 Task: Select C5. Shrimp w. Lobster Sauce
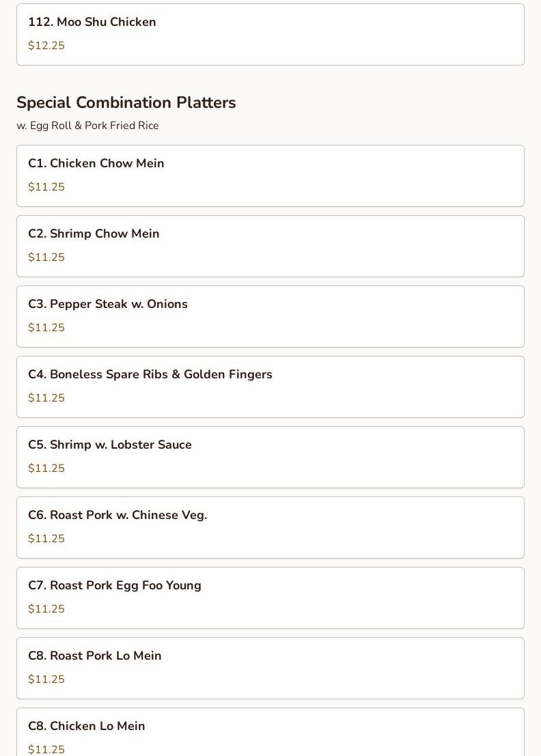[270, 458]
